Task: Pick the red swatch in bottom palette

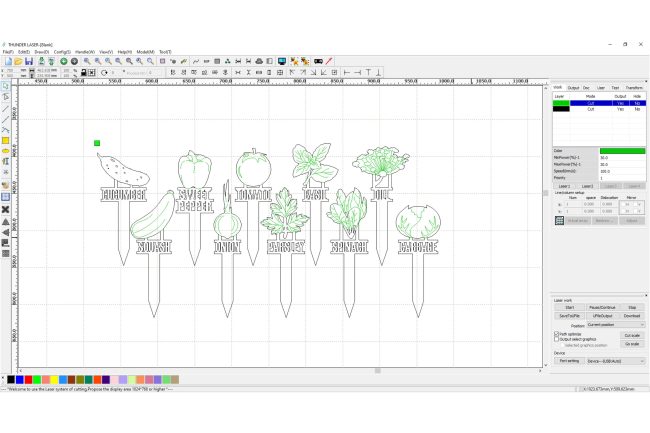Action: tap(28, 380)
